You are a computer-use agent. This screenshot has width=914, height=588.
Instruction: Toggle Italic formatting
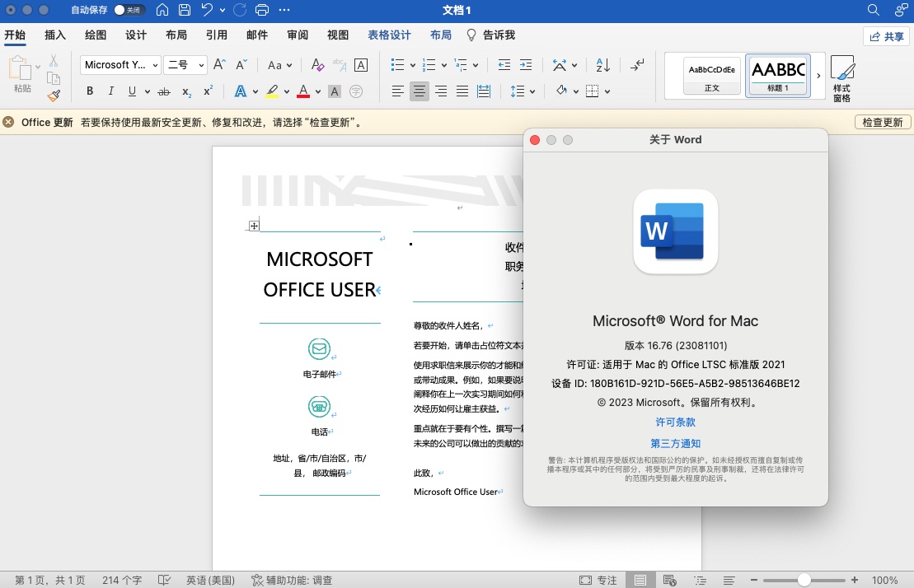coord(112,91)
